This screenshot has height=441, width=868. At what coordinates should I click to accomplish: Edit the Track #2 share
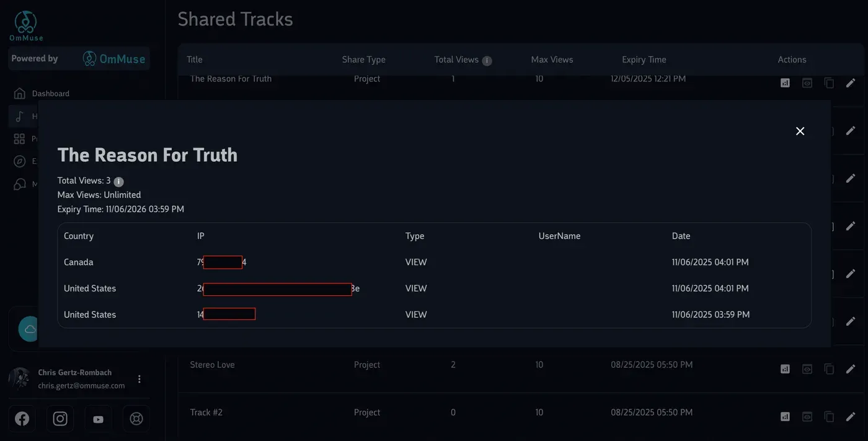pos(851,416)
